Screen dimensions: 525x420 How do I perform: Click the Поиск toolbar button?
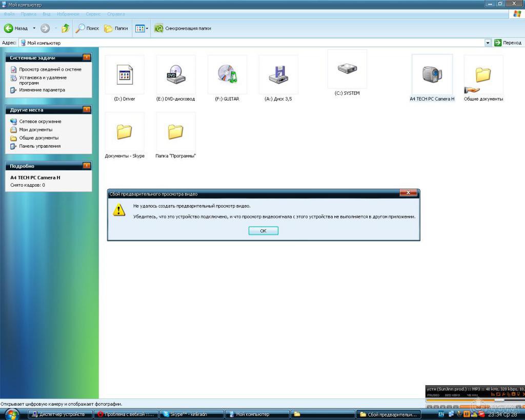88,28
